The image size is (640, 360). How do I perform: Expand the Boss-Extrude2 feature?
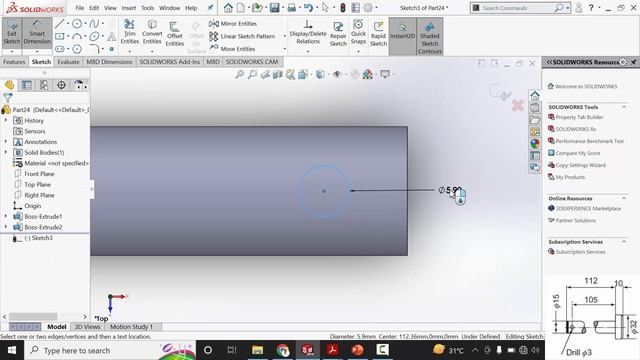tap(6, 227)
